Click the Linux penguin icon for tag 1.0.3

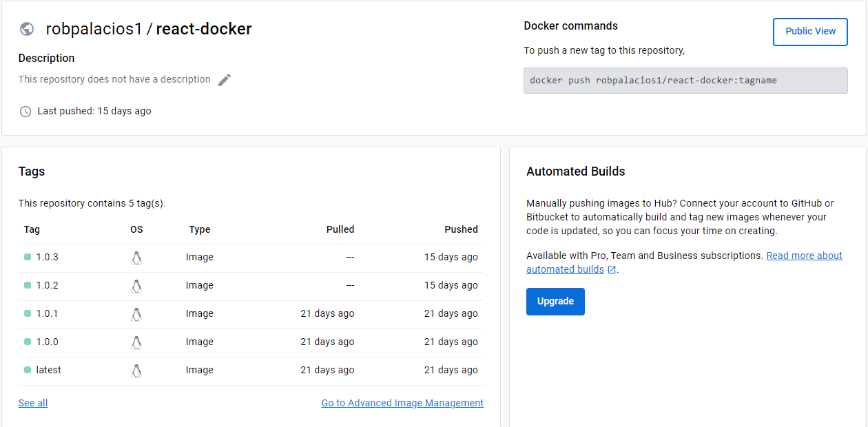point(136,258)
